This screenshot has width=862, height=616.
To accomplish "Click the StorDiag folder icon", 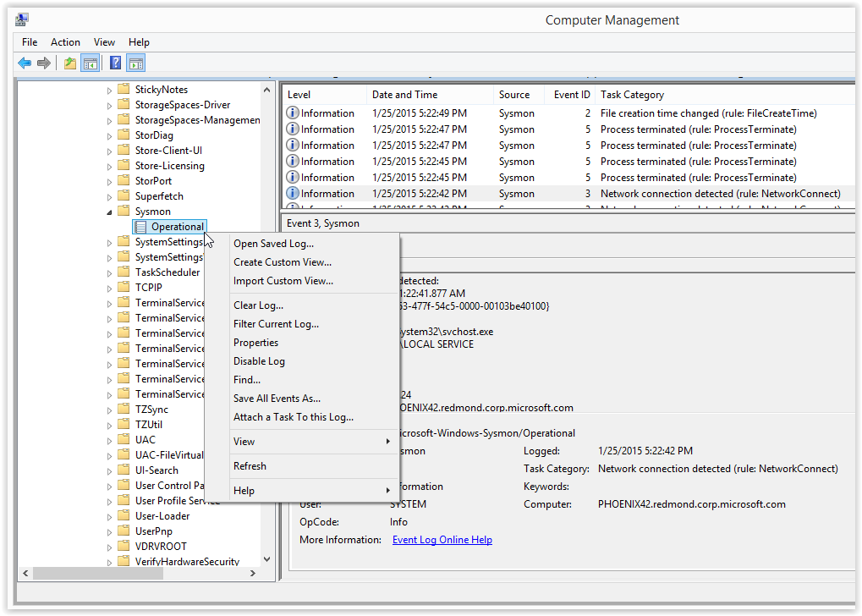I will (124, 135).
